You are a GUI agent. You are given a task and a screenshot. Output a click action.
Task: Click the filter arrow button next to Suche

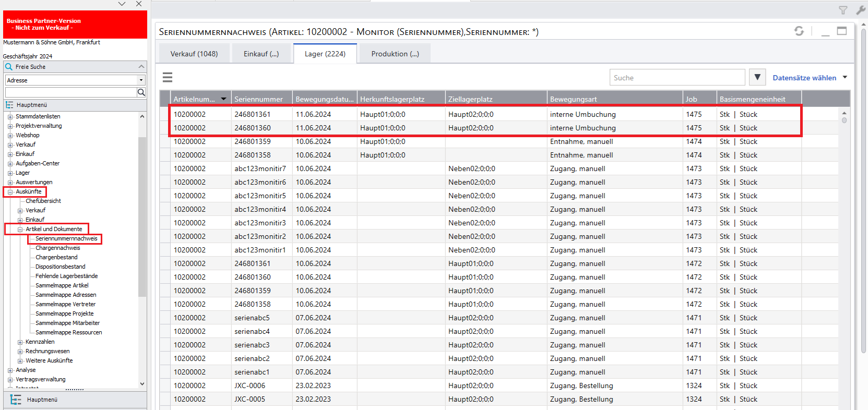tap(757, 77)
